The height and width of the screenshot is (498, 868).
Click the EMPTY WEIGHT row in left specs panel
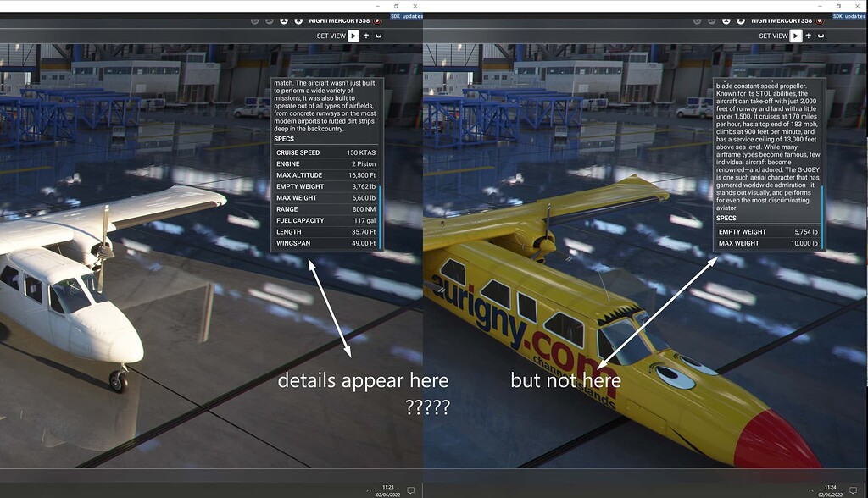point(327,186)
